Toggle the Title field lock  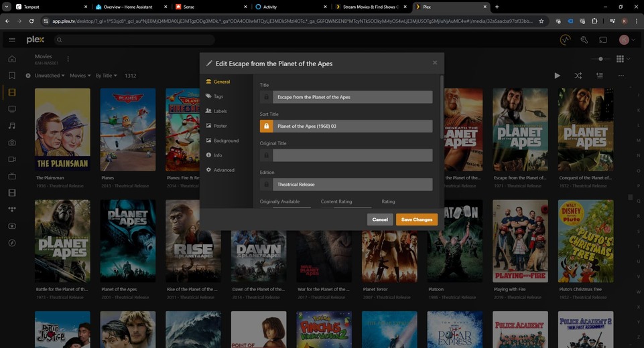click(x=266, y=97)
